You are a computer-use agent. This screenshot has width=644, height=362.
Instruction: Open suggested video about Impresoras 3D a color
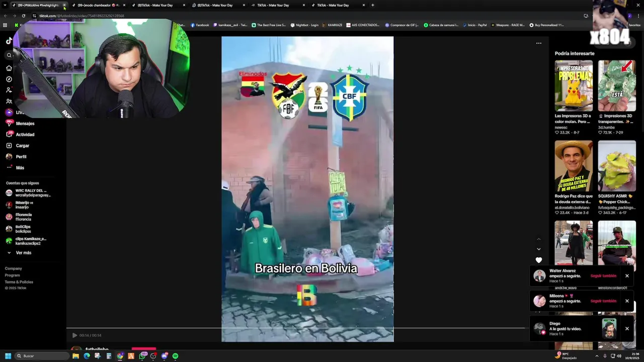tap(574, 86)
